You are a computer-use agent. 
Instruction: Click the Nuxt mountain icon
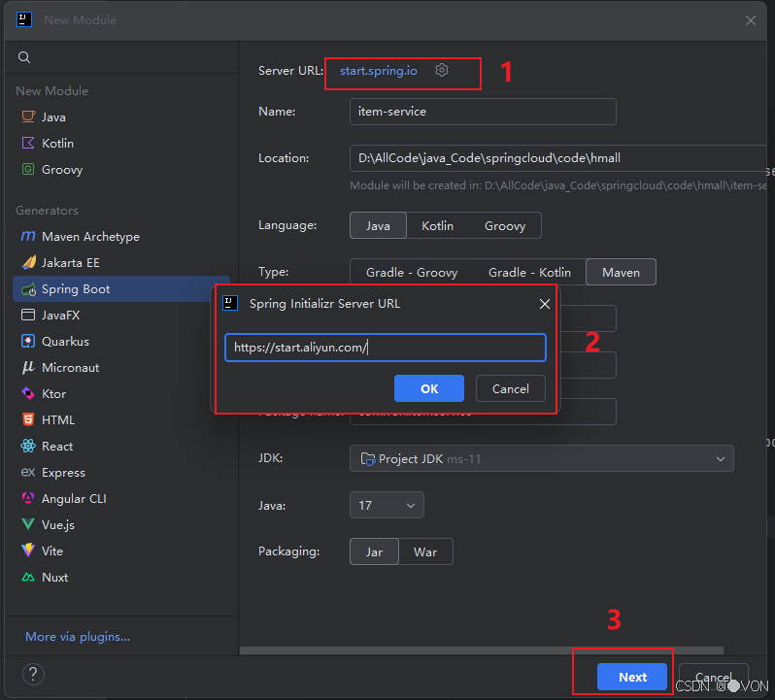28,577
